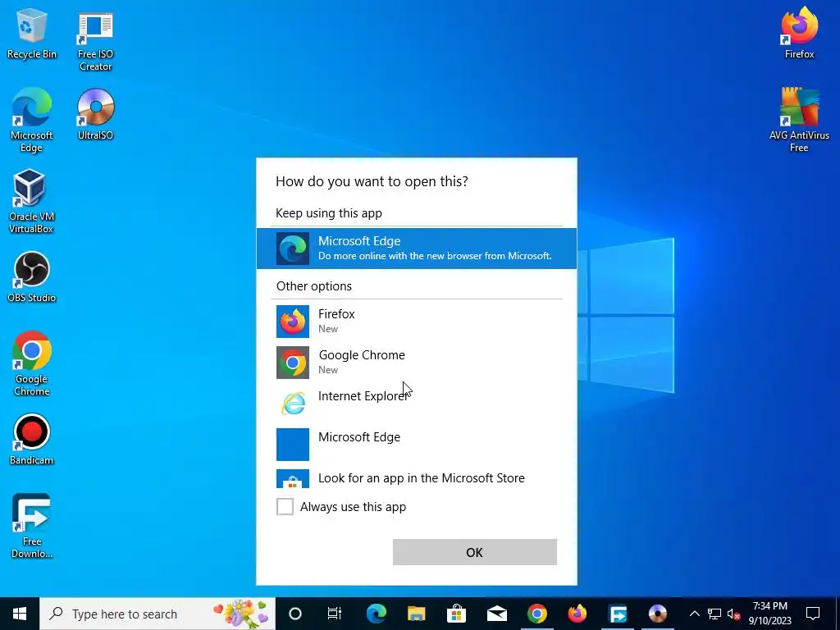The width and height of the screenshot is (840, 630).
Task: Select the Bandicam desktop shortcut
Action: point(32,440)
